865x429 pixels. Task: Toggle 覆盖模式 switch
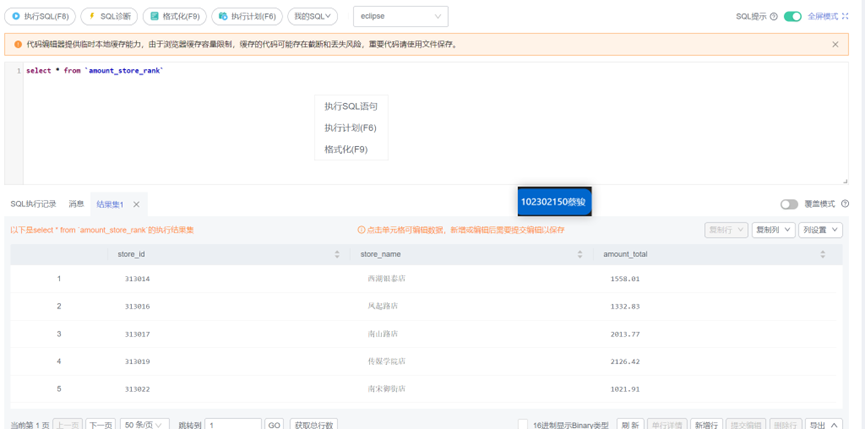[789, 205]
